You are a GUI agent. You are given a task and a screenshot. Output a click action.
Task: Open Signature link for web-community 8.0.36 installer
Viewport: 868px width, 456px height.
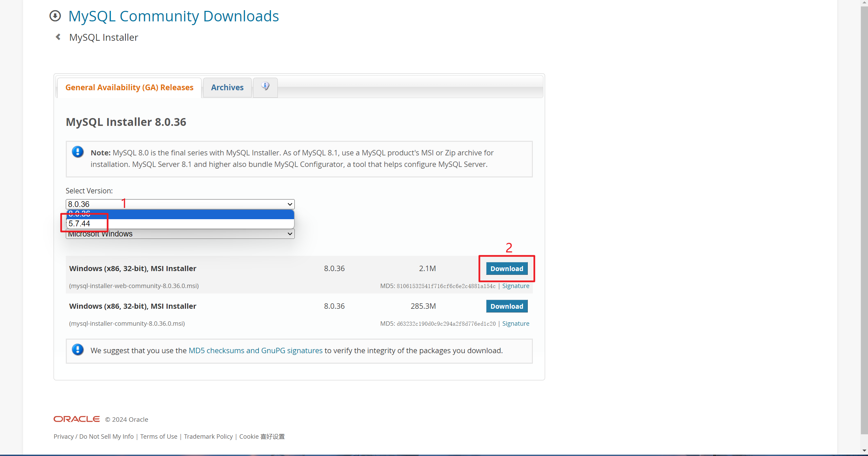[x=516, y=286]
